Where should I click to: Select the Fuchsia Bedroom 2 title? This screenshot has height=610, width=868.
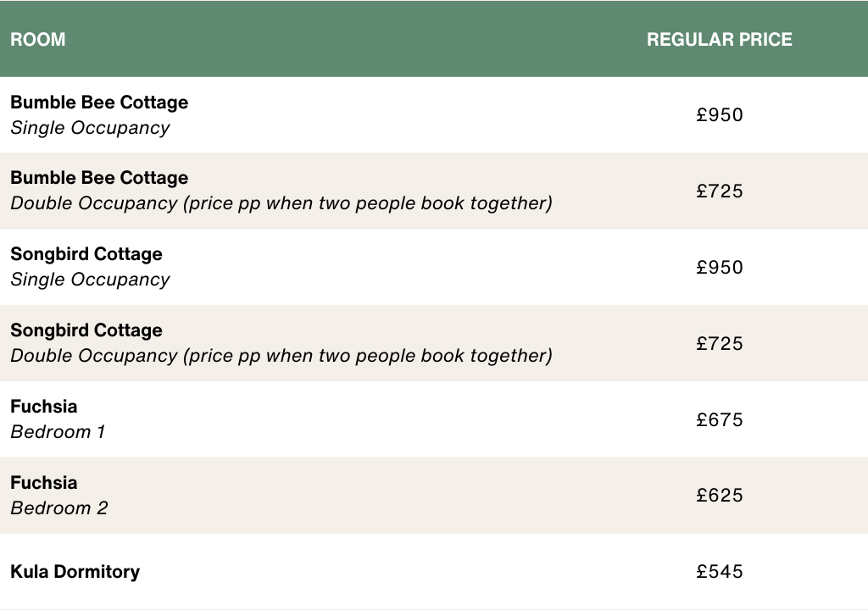tap(44, 483)
